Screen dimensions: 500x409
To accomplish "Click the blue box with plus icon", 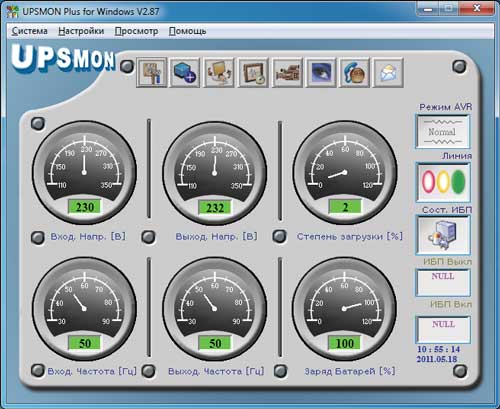I will 185,72.
